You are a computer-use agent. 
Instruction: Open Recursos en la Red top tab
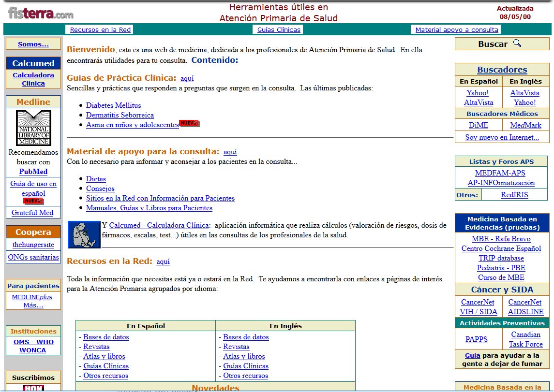[x=100, y=29]
